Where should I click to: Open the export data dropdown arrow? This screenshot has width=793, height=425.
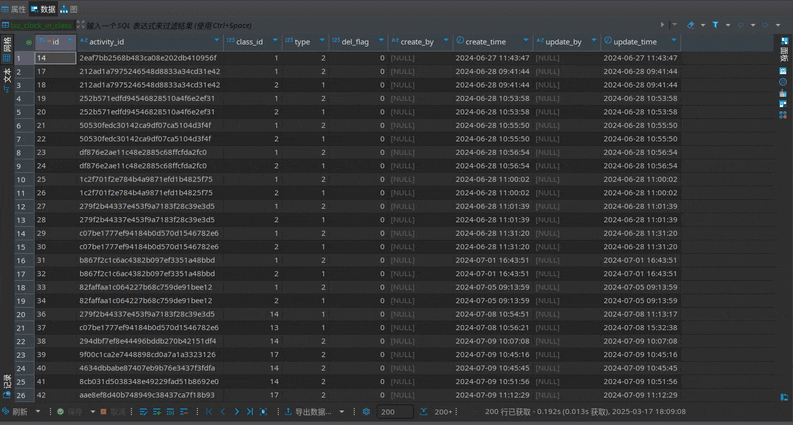tap(342, 412)
